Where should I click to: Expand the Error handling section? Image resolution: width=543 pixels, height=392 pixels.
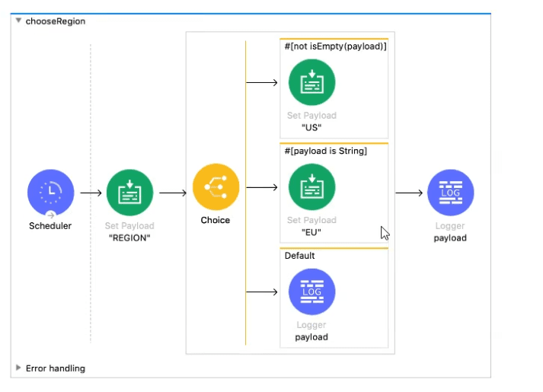tap(18, 368)
